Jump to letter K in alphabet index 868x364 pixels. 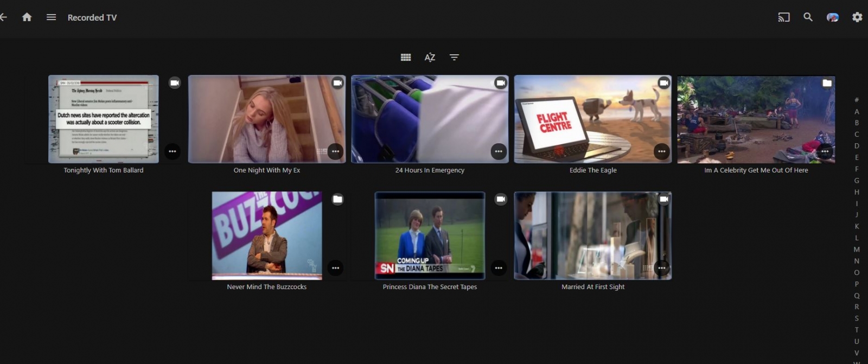pos(857,226)
